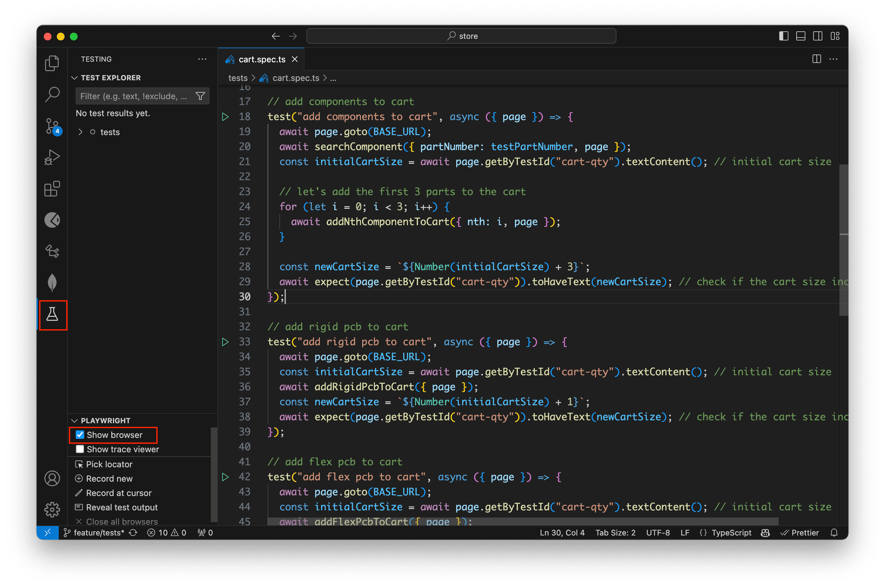This screenshot has height=588, width=885.
Task: Open the MongoDB leaf icon view
Action: [52, 282]
